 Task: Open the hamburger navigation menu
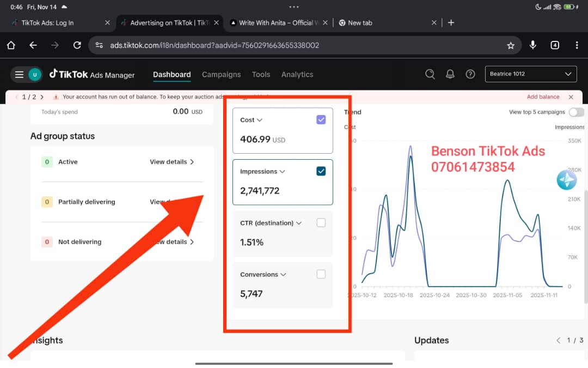[x=20, y=75]
